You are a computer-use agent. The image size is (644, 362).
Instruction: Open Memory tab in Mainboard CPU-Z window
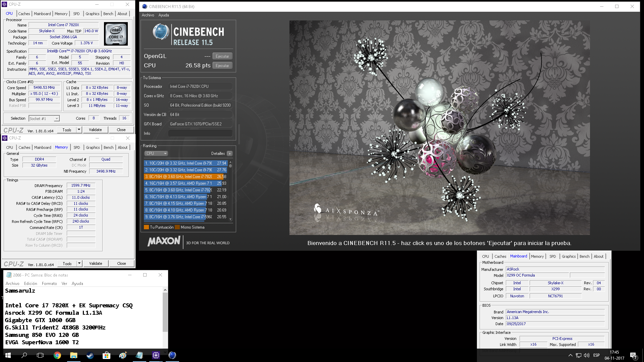click(x=537, y=256)
